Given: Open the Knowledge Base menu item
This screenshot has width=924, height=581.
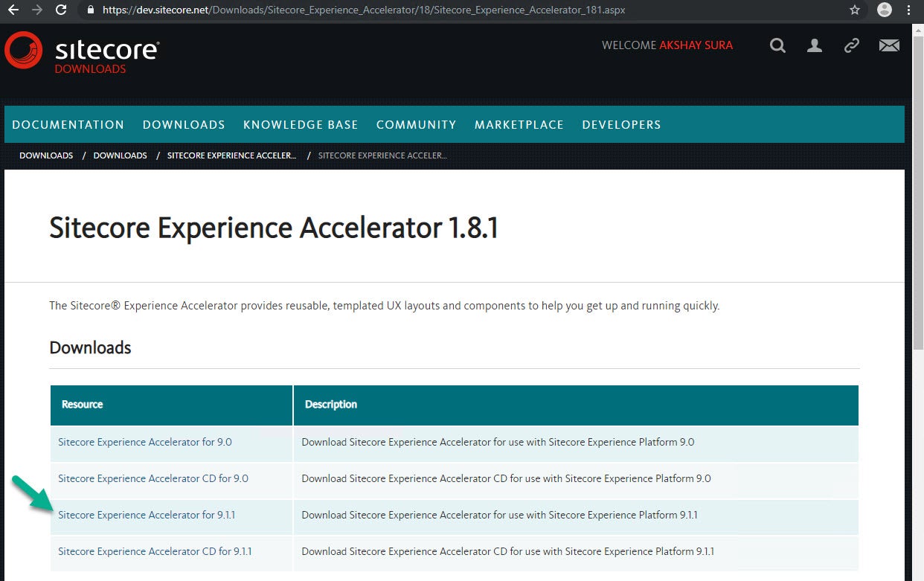Looking at the screenshot, I should click(x=301, y=125).
